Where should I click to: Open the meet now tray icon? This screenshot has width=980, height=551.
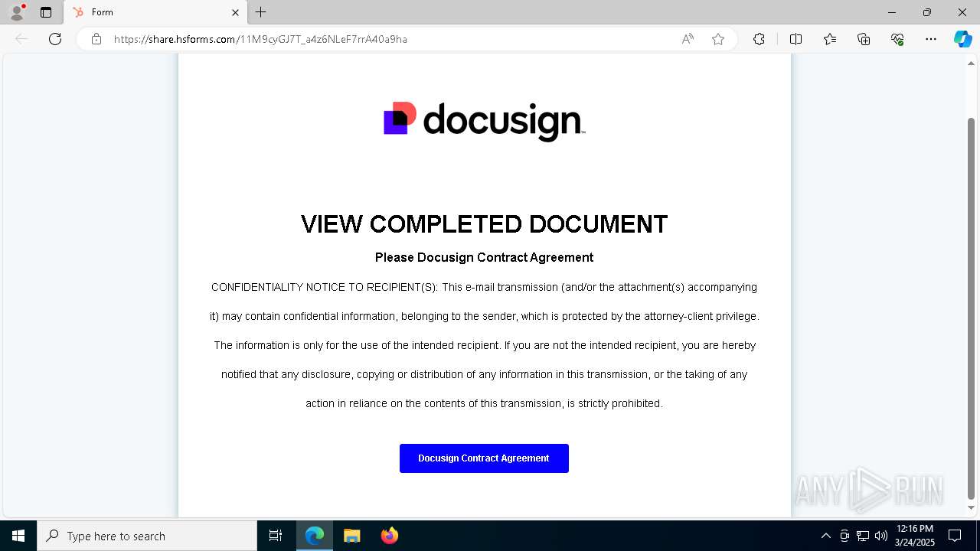(x=844, y=536)
